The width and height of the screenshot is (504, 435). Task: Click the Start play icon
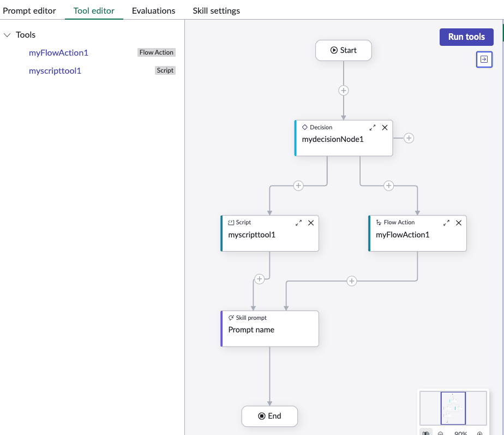click(334, 51)
